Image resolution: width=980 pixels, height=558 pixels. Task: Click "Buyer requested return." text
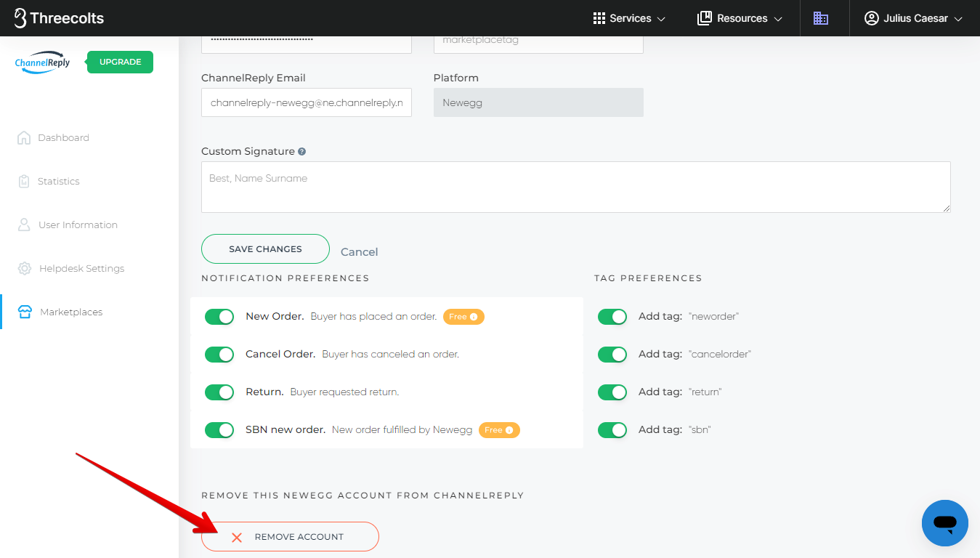344,392
